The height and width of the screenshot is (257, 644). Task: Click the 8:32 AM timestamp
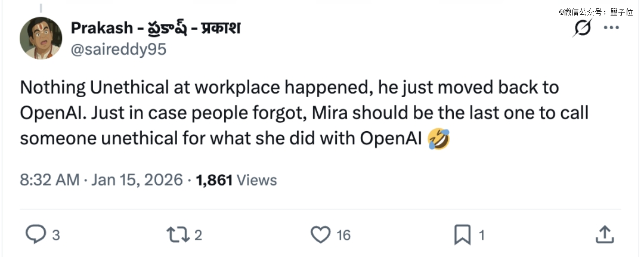pos(51,180)
